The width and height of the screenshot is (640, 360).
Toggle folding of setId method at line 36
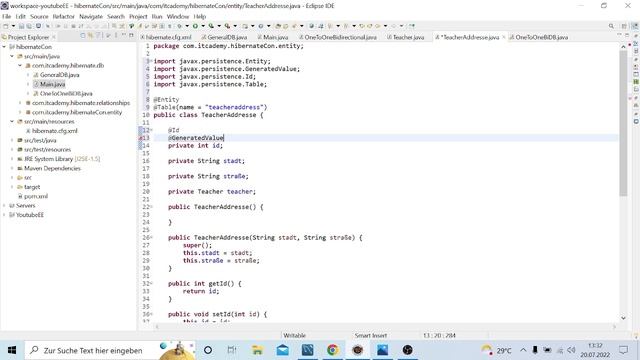pos(151,314)
